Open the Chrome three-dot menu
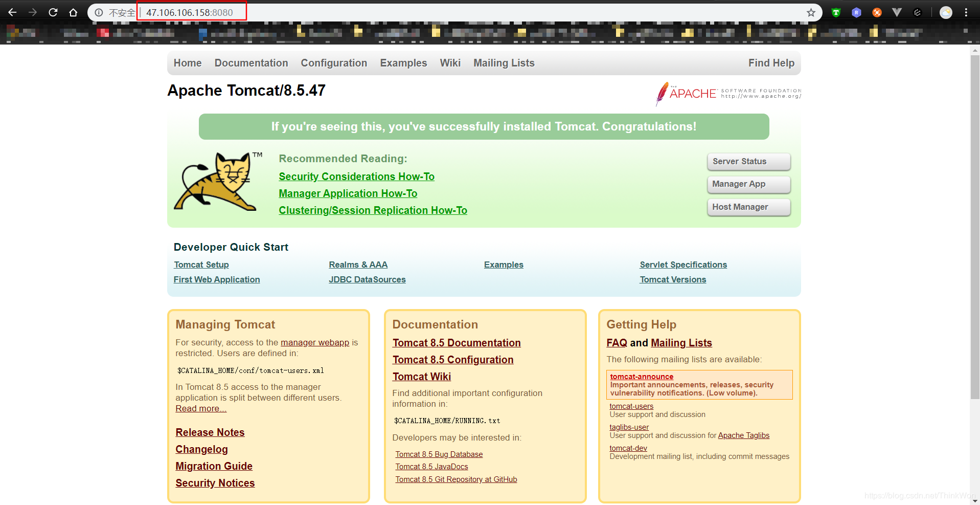The image size is (980, 505). 966,12
